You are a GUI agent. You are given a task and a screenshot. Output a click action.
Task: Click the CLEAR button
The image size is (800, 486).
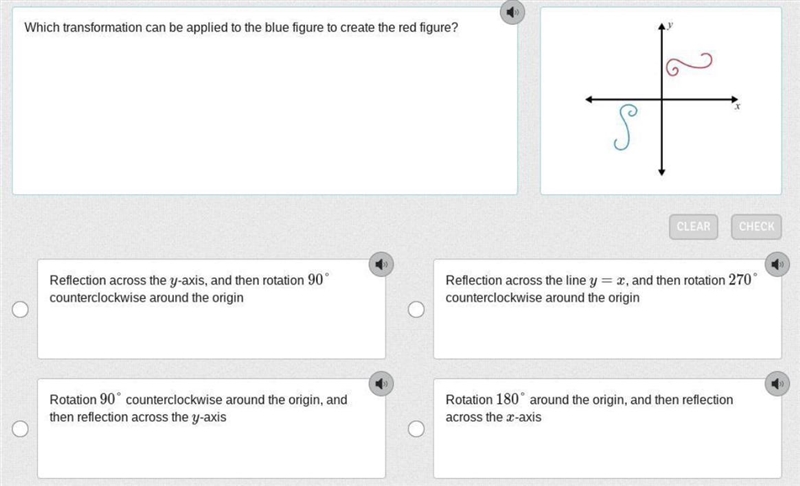693,226
